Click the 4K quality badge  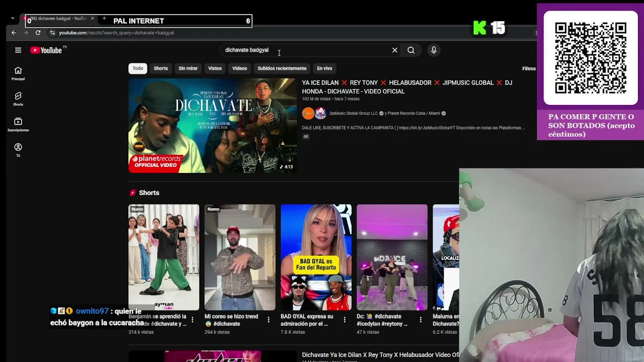305,137
